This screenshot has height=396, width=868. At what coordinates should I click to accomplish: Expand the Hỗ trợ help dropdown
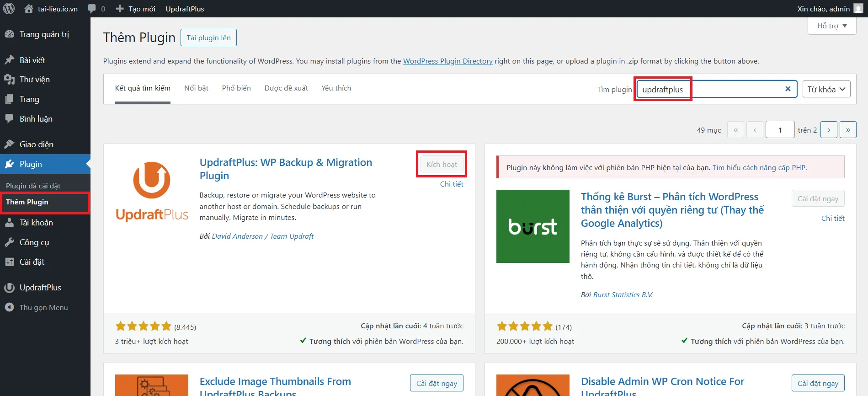pyautogui.click(x=831, y=26)
